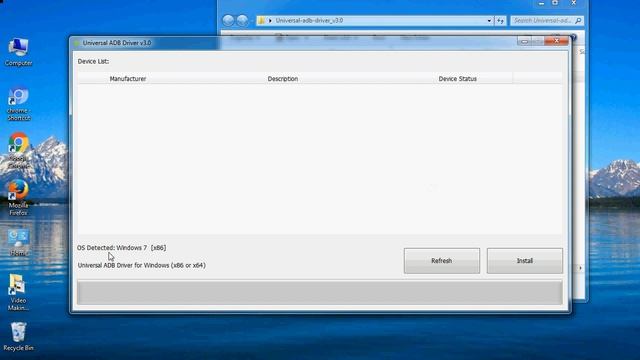Image resolution: width=640 pixels, height=360 pixels.
Task: Expand the address bar breadcrumb arrow
Action: (x=270, y=20)
